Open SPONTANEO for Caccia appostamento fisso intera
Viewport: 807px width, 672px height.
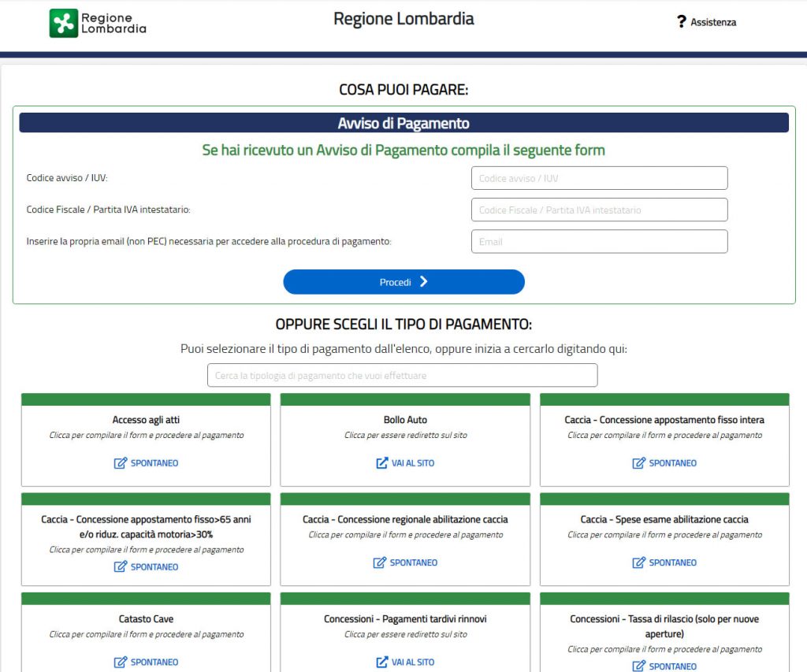[x=672, y=463]
